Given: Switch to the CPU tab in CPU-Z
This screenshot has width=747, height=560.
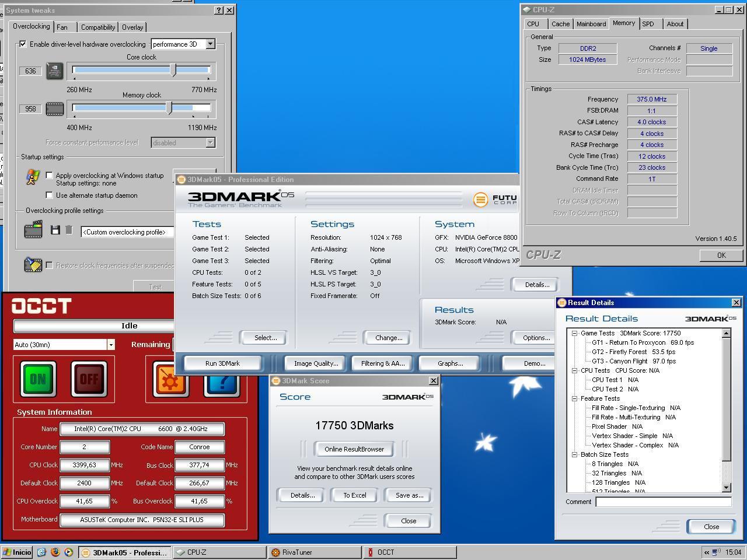Looking at the screenshot, I should (533, 24).
